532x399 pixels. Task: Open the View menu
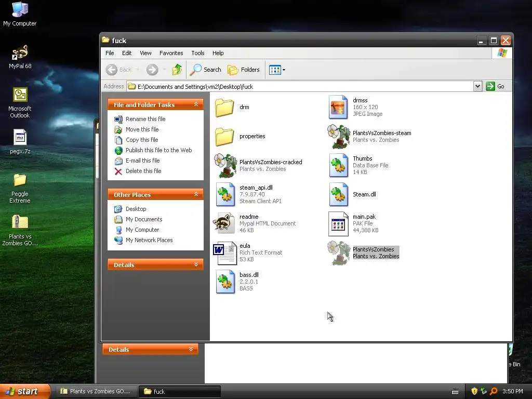pos(145,53)
